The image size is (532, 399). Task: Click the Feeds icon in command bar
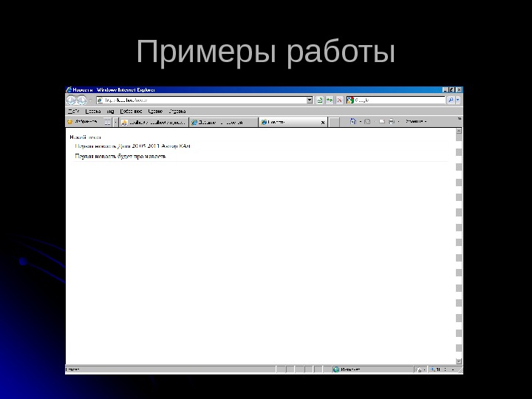tap(367, 121)
